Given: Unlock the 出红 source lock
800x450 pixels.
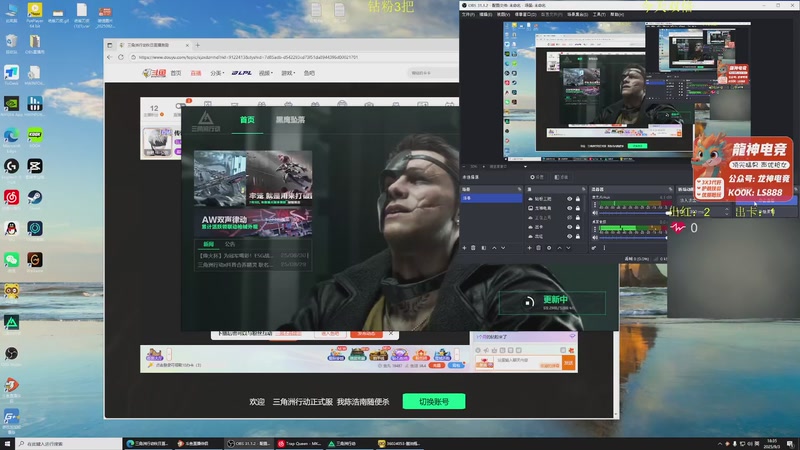Looking at the screenshot, I should tap(578, 237).
